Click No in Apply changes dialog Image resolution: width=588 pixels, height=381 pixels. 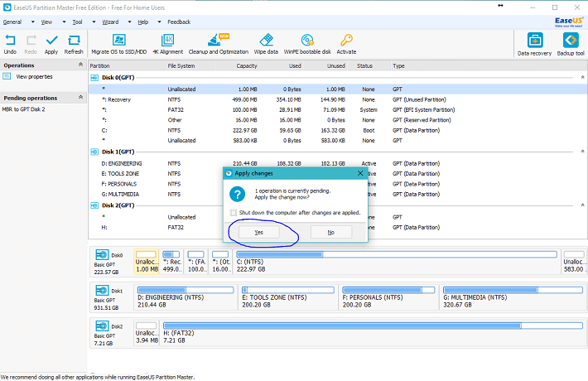point(330,232)
